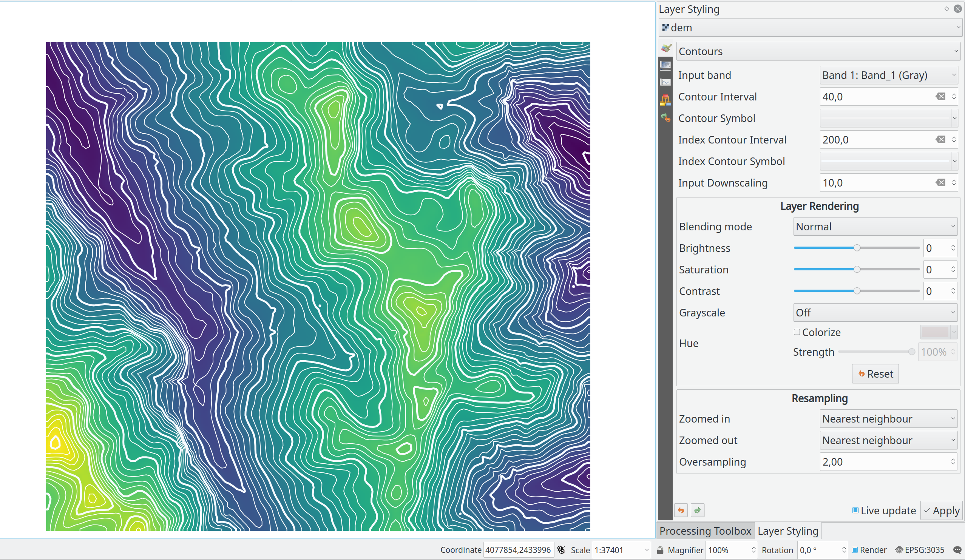965x560 pixels.
Task: Switch to the Processing Toolbox tab
Action: pyautogui.click(x=705, y=531)
